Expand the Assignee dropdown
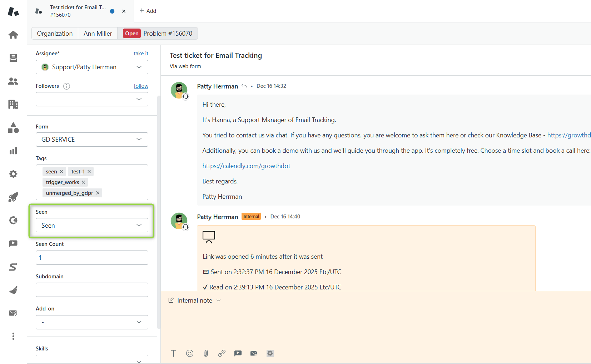Screen dimensions: 591x364 pos(92,67)
